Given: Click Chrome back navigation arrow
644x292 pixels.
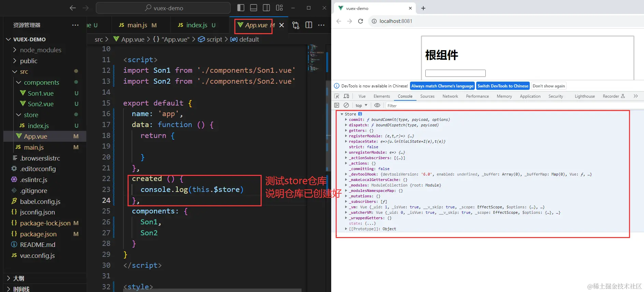Looking at the screenshot, I should [x=339, y=21].
